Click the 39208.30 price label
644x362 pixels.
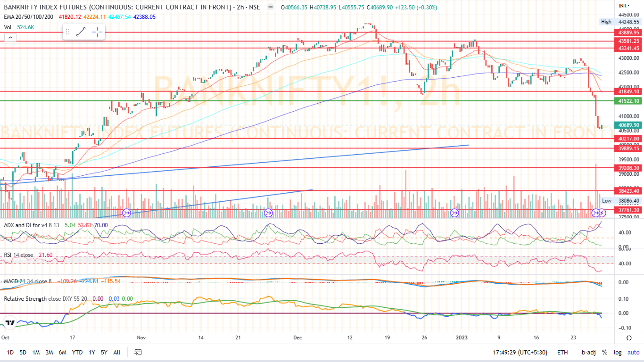pyautogui.click(x=629, y=168)
